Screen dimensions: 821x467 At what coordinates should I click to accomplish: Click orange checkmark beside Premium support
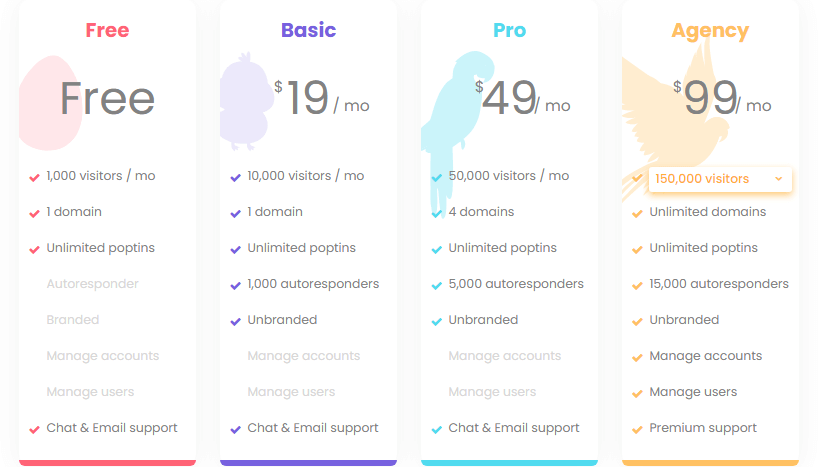[x=637, y=430]
